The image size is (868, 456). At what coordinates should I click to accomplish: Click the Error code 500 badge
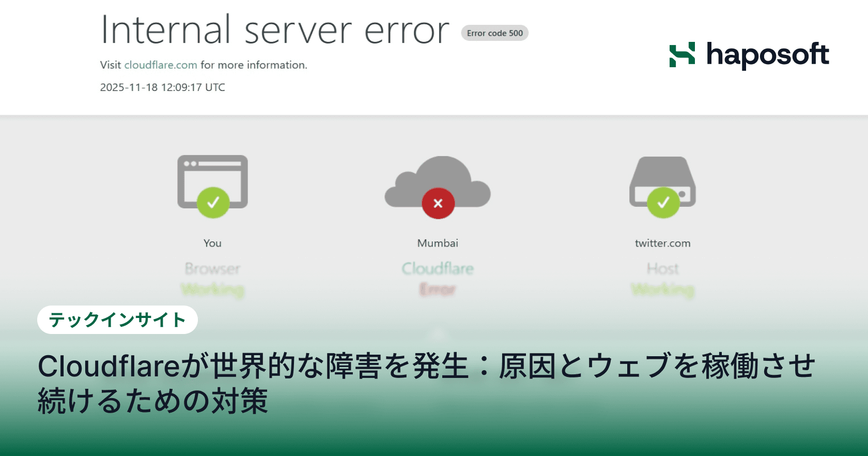coord(494,33)
